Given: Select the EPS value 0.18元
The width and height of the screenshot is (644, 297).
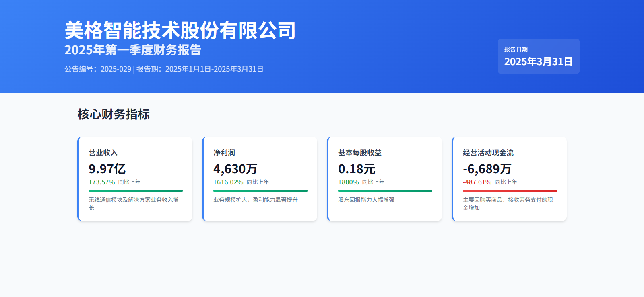Looking at the screenshot, I should (x=357, y=169).
